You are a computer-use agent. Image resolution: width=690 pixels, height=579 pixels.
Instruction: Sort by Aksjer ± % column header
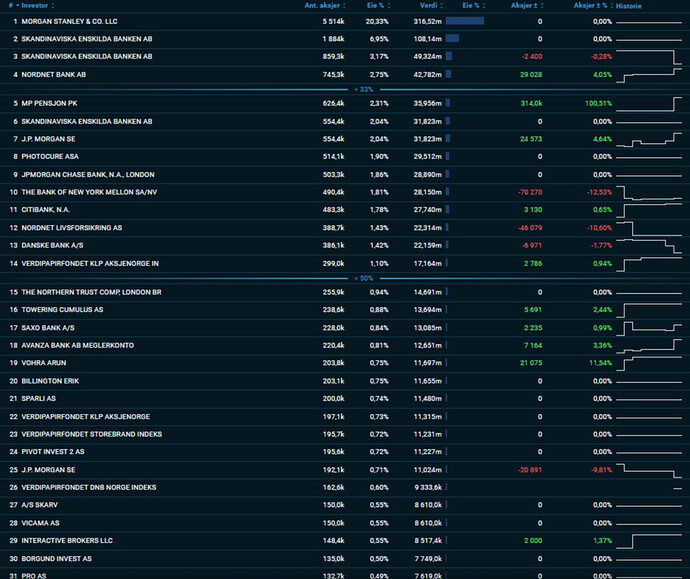pyautogui.click(x=590, y=6)
